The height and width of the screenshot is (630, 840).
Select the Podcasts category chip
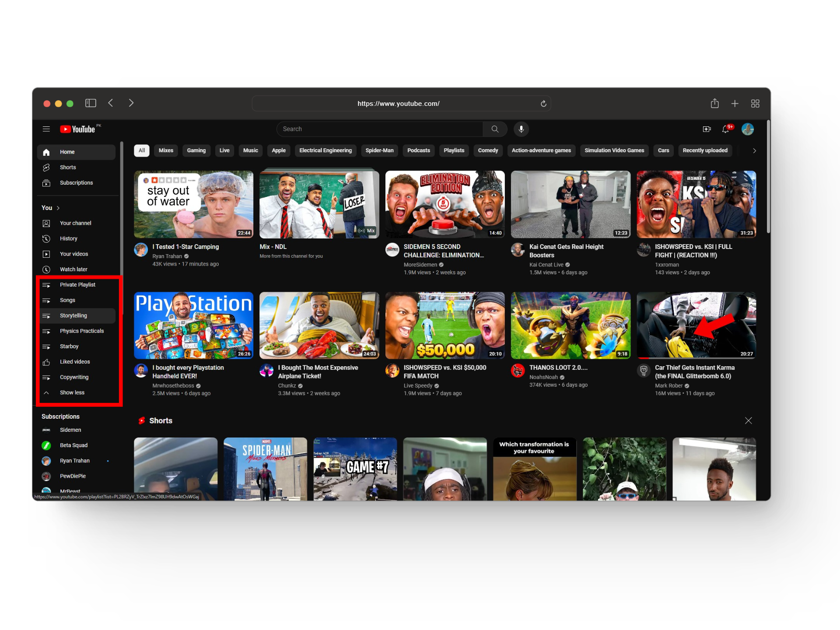click(418, 150)
